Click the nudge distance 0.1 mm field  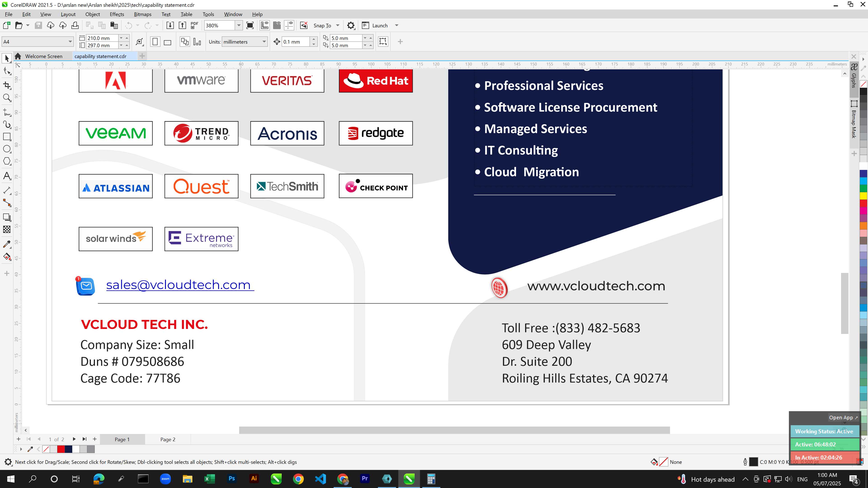(x=296, y=42)
